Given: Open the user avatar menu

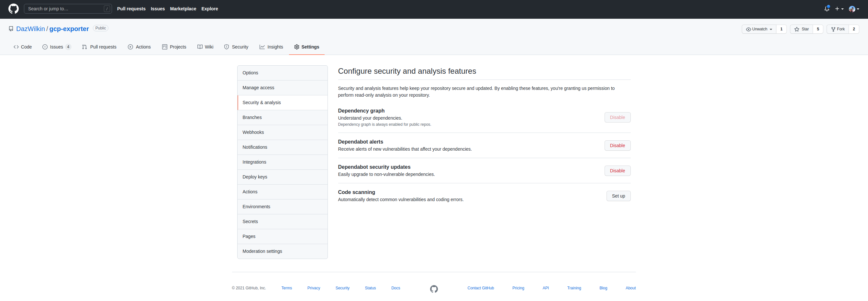Looking at the screenshot, I should point(853,9).
